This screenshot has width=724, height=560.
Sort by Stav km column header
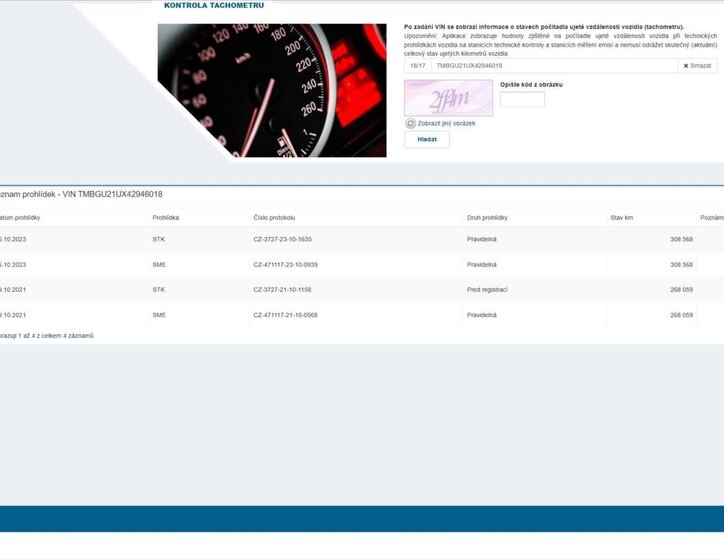coord(621,217)
